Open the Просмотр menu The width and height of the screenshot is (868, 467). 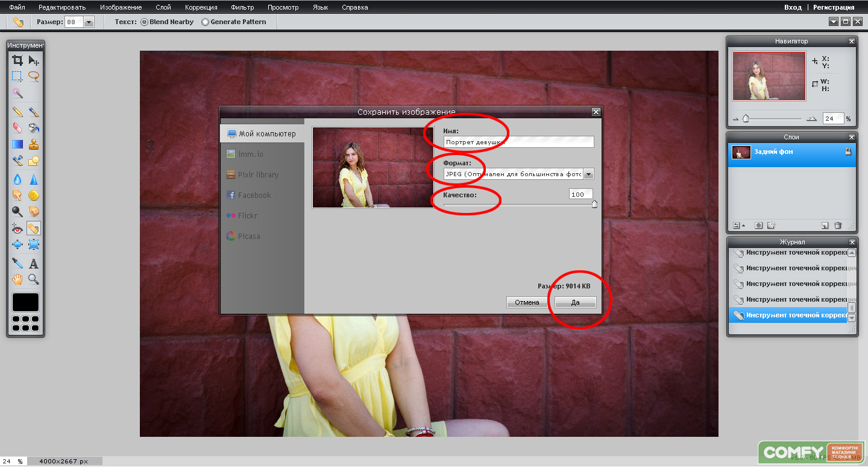tap(283, 7)
